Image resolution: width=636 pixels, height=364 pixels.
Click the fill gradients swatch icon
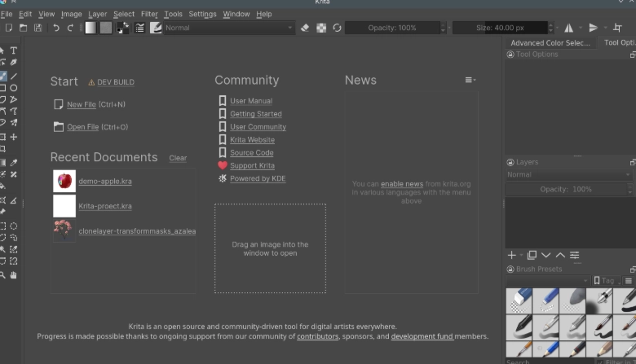(91, 28)
